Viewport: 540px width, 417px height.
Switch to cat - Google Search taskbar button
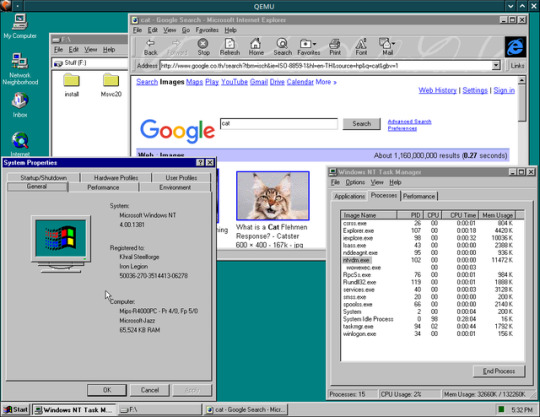246,409
